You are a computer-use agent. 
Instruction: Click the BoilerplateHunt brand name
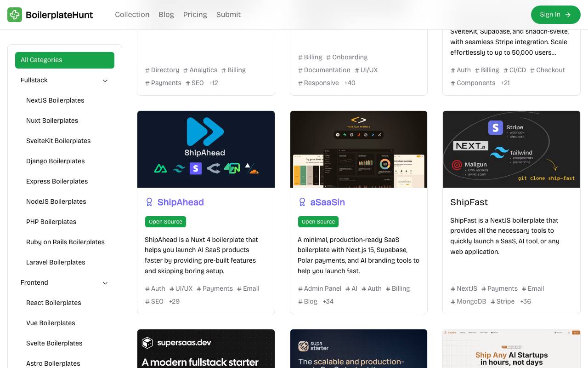point(59,15)
